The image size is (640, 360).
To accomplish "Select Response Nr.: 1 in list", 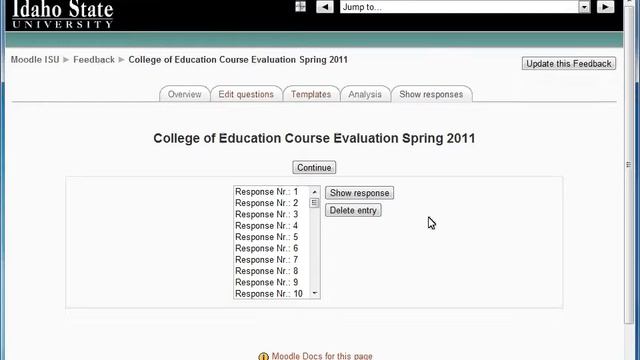I will tap(271, 192).
